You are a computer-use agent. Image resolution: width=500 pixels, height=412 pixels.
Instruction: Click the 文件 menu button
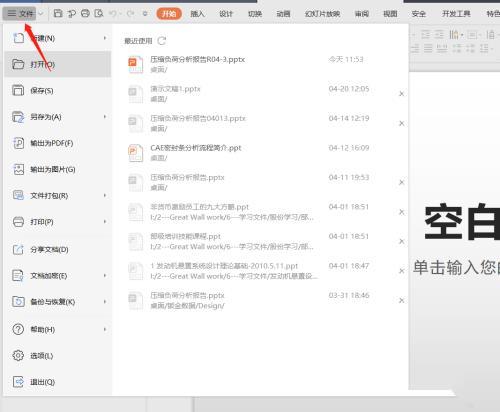coord(20,14)
